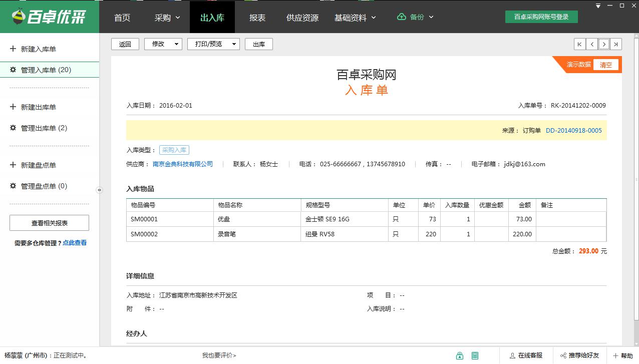
Task: Click 推荐给好友 share button
Action: [x=579, y=355]
